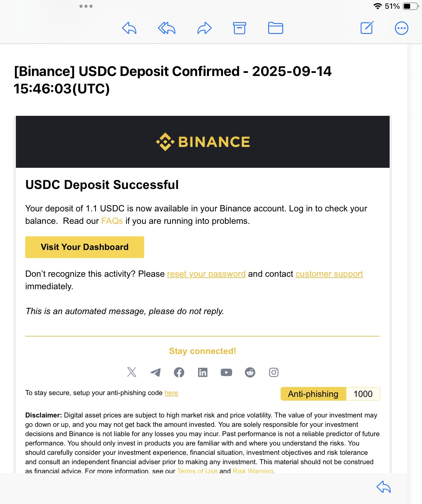Open the YouTube social icon
This screenshot has width=422, height=504.
coord(226,372)
